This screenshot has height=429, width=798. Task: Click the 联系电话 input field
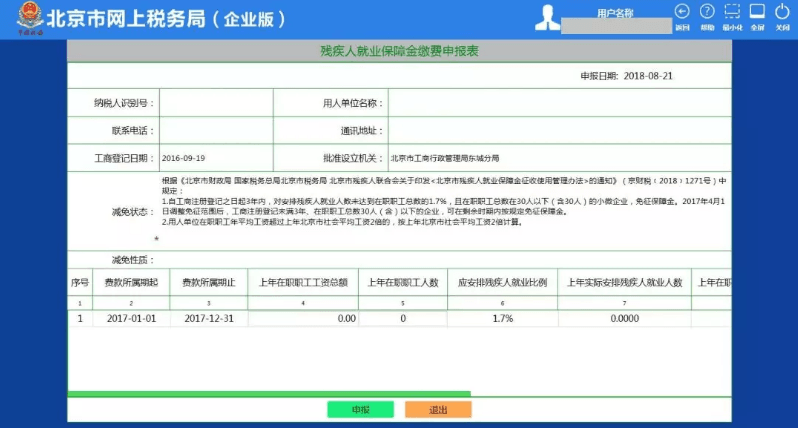click(215, 130)
